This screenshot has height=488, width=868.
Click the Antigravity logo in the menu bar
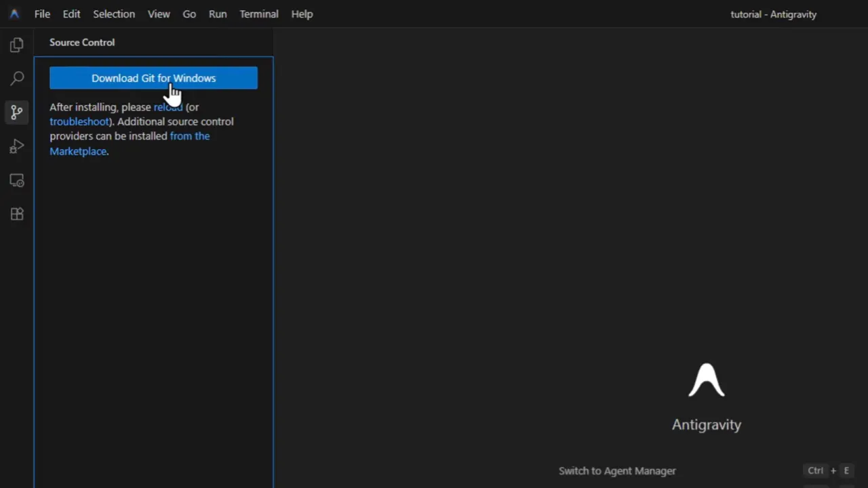tap(14, 14)
